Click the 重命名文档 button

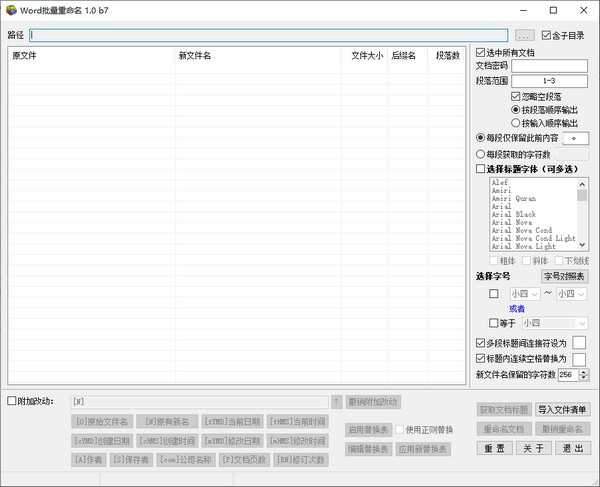tap(504, 429)
